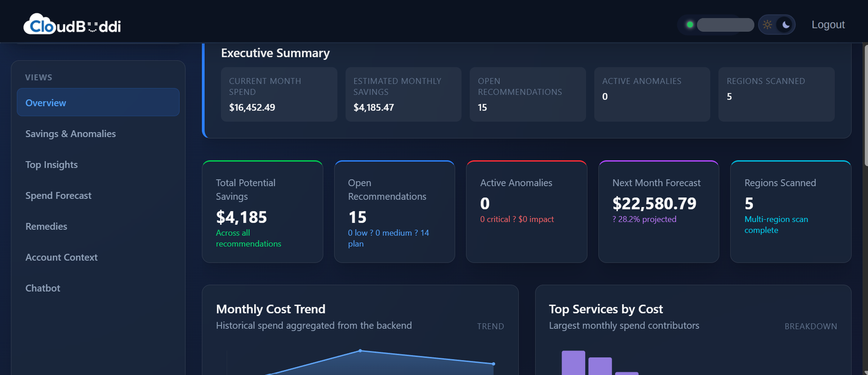The height and width of the screenshot is (375, 868).
Task: Click 'Across all recommendations' text
Action: click(x=248, y=238)
